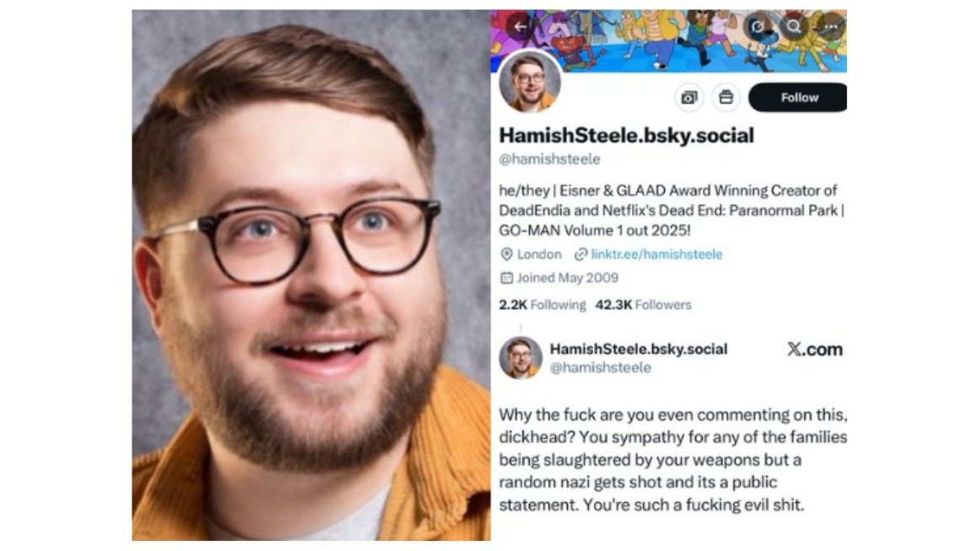Image resolution: width=980 pixels, height=551 pixels.
Task: Open the linktr.ee/hamishsteele link
Action: [x=656, y=254]
